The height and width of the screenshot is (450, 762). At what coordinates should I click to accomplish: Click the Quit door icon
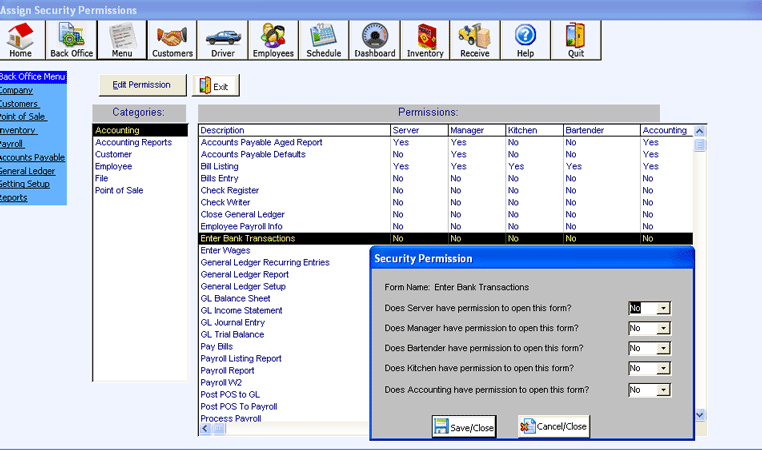[576, 40]
